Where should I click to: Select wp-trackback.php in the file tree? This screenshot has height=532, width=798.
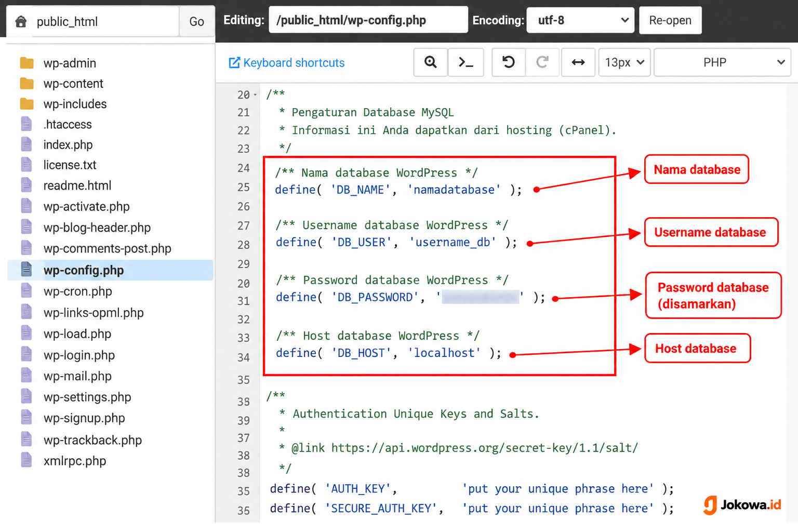pyautogui.click(x=92, y=440)
